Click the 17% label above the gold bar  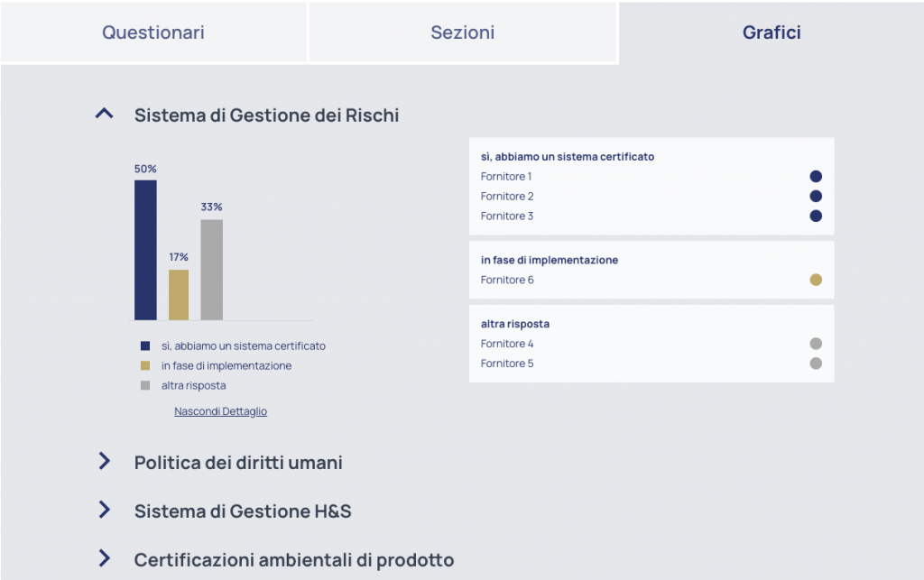tap(179, 257)
